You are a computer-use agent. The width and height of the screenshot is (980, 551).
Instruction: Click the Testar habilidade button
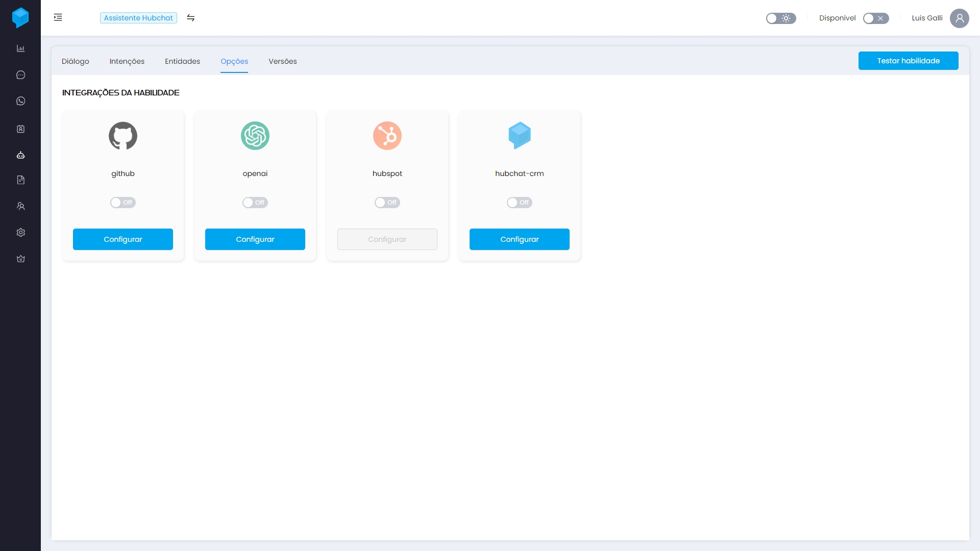click(909, 61)
